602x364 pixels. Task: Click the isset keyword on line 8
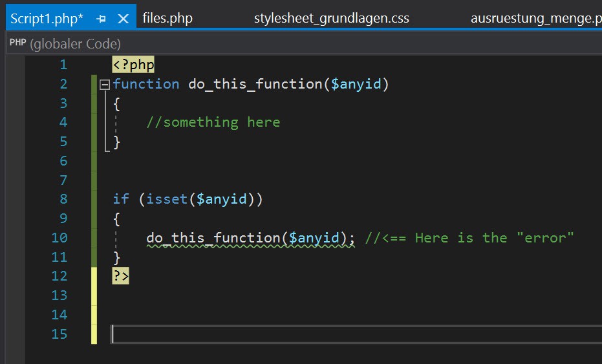point(167,199)
